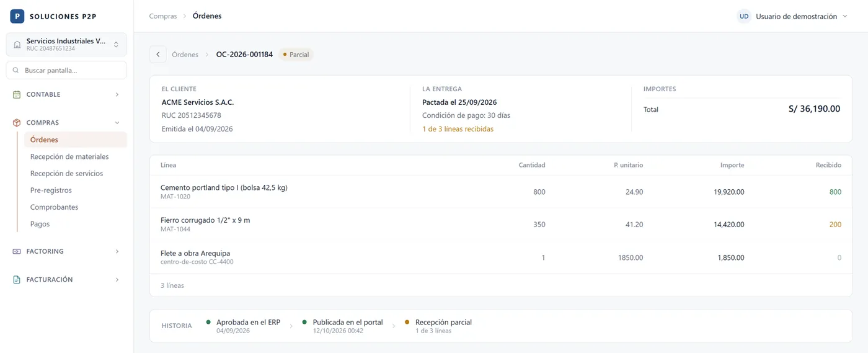Click received quantity 800 in Cemento row
Viewport: 868px width, 353px height.
(835, 192)
